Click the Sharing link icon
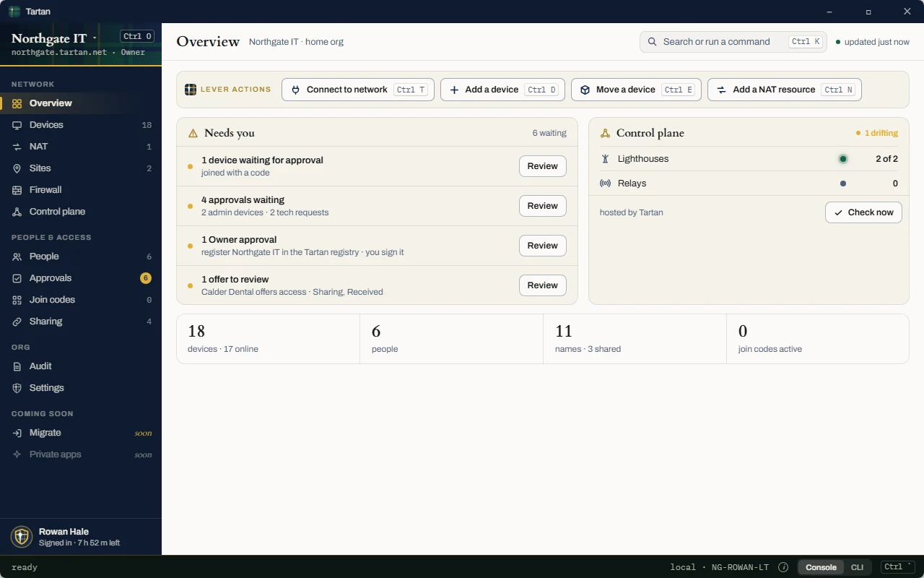 pos(17,322)
